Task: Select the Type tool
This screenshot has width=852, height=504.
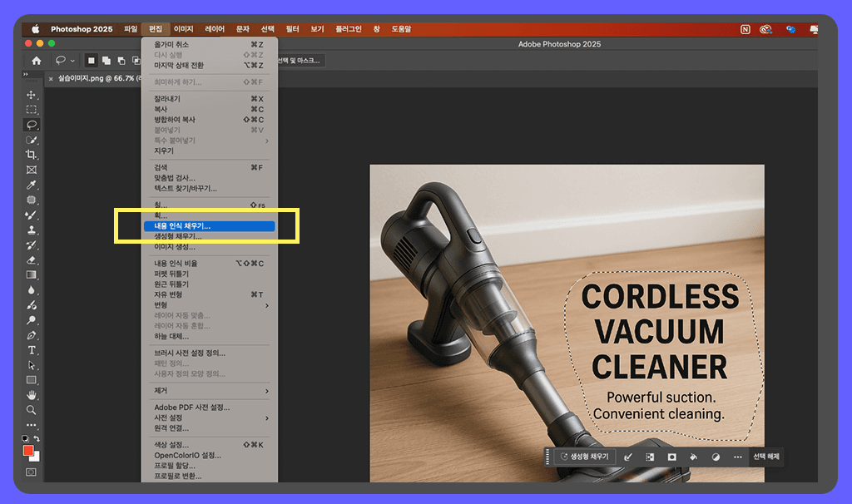Action: (32, 350)
